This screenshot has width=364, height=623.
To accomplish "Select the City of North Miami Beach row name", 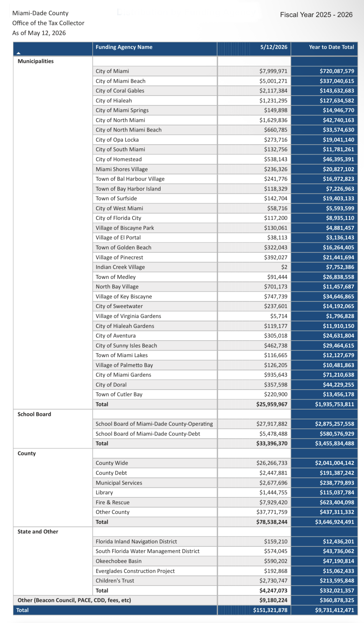I will [128, 130].
